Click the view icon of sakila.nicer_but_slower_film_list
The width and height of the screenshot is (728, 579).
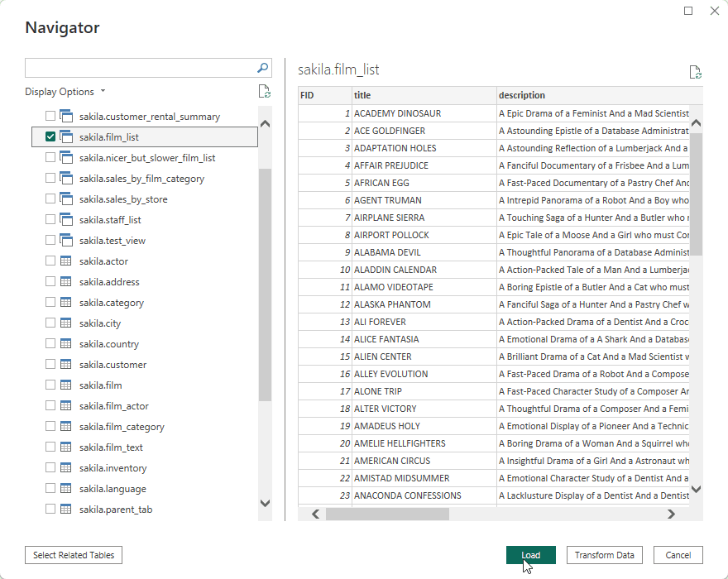point(66,157)
